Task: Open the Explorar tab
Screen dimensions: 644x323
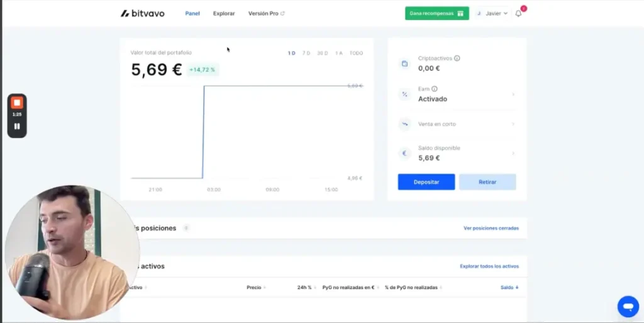Action: tap(224, 14)
